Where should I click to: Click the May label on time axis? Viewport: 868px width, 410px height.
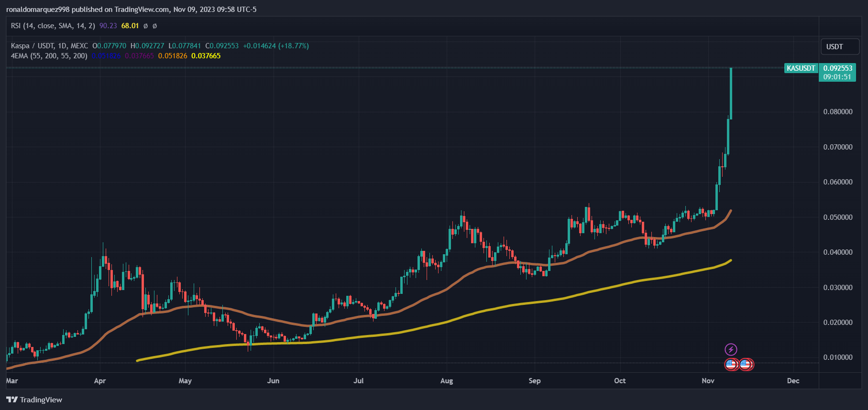point(185,381)
